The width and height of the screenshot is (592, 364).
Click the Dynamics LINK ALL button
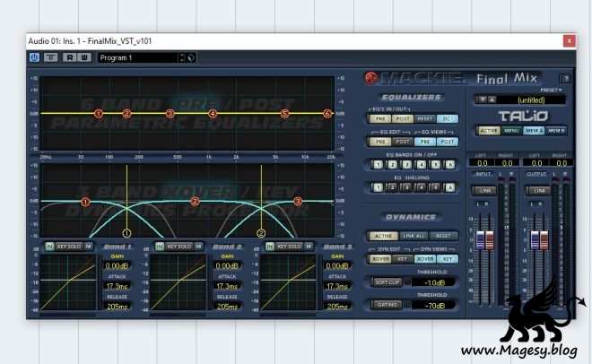tap(414, 236)
